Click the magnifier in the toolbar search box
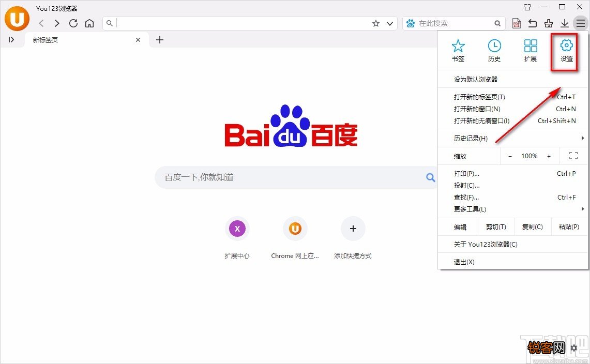 [x=497, y=23]
